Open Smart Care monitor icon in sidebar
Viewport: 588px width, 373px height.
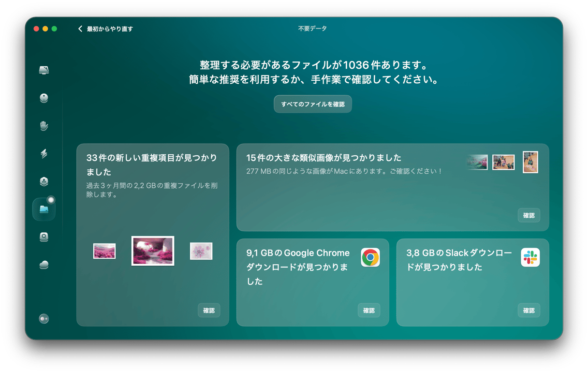pos(44,71)
